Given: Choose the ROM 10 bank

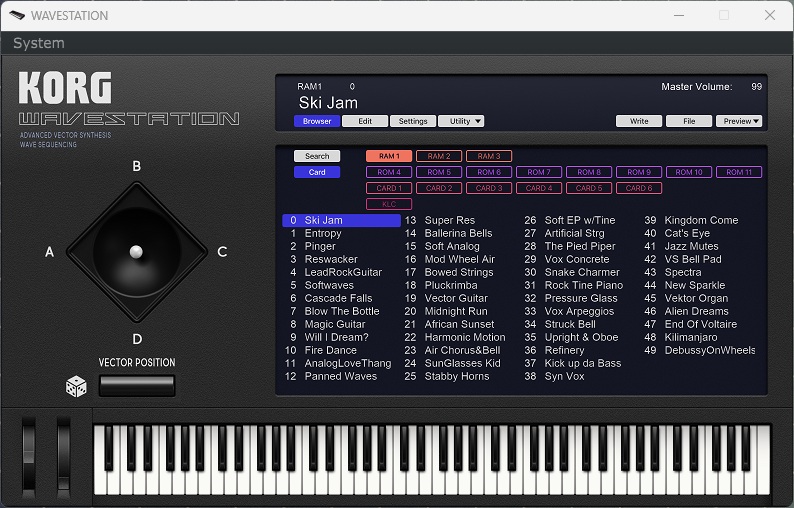Looking at the screenshot, I should click(689, 172).
